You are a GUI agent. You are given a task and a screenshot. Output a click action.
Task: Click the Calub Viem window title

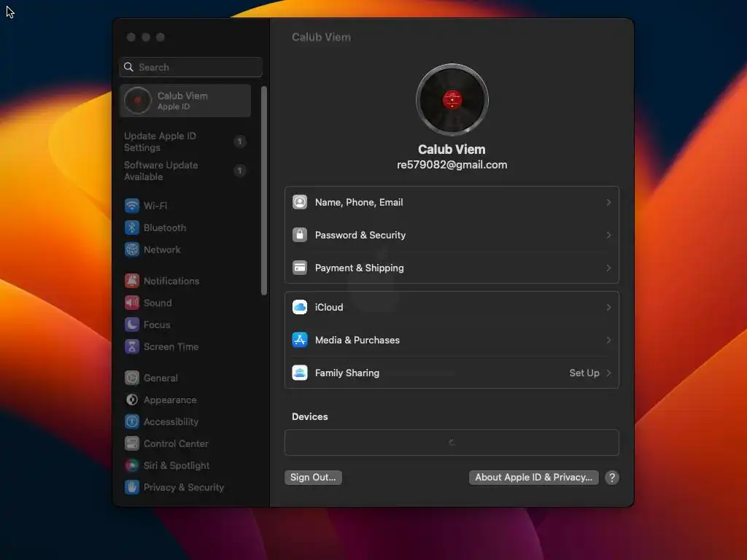321,37
